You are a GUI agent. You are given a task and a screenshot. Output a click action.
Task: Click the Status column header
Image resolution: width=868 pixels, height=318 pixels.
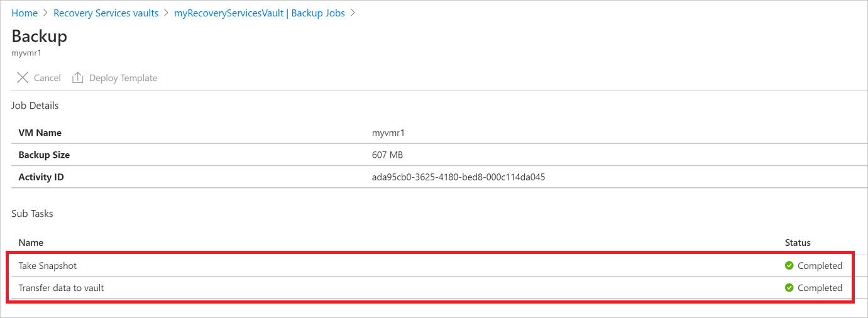tap(798, 243)
